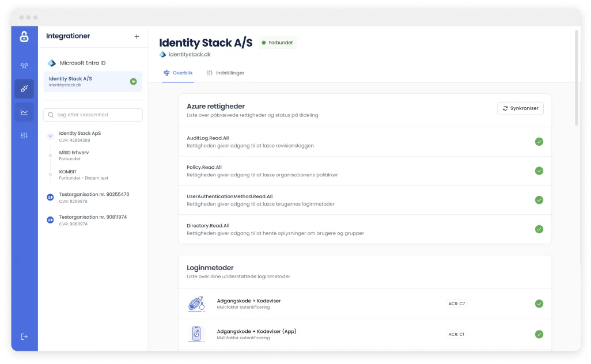Open the users section icon
Screen dimensions: 591x364
tap(24, 66)
